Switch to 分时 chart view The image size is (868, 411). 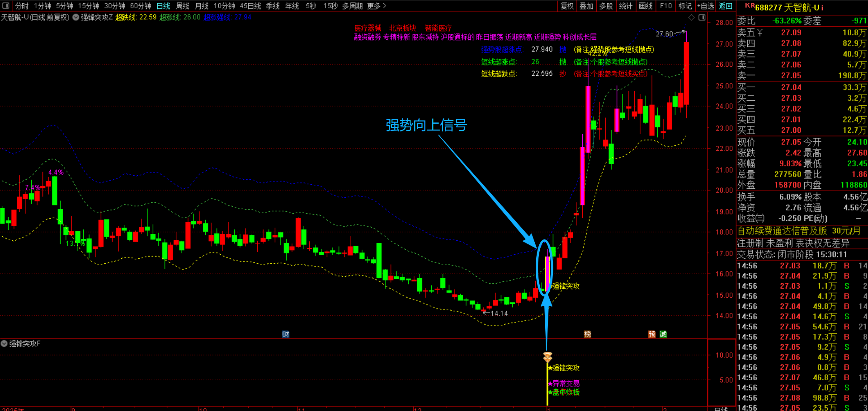(x=22, y=6)
